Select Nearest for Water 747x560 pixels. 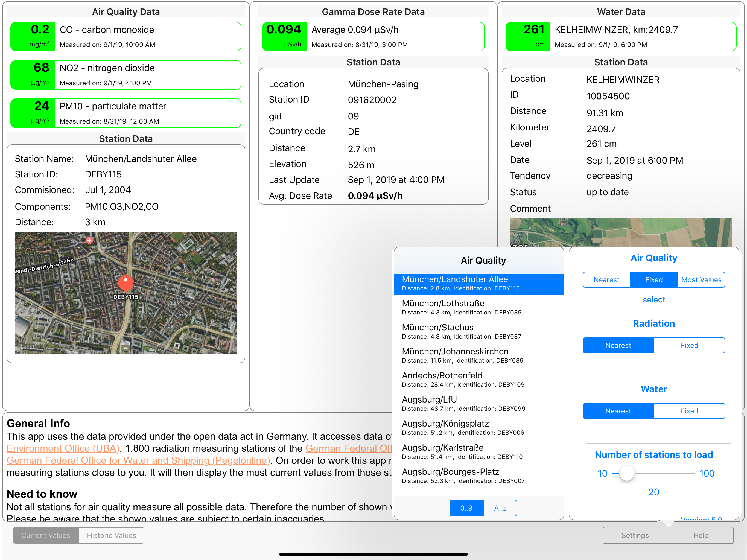point(618,411)
